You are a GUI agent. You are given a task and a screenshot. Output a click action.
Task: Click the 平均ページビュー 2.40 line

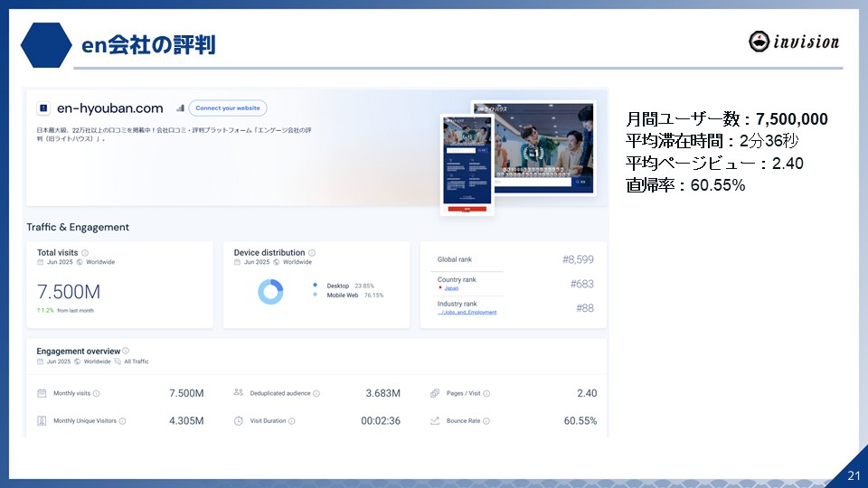tap(714, 164)
